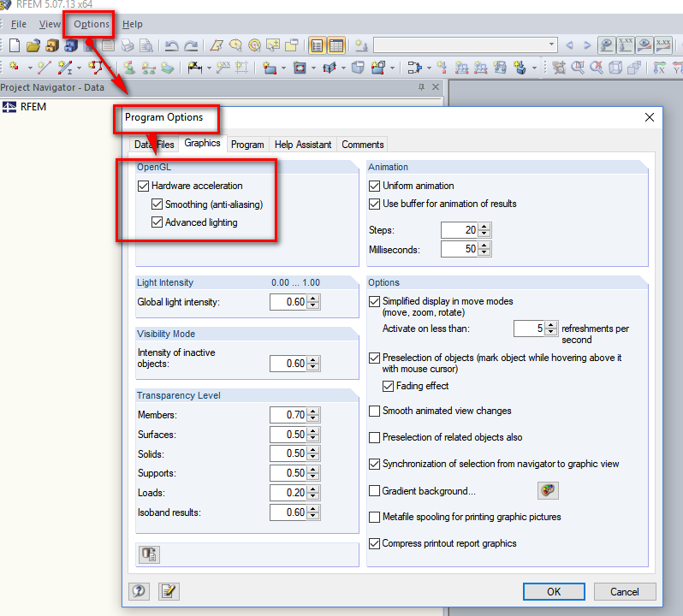This screenshot has width=683, height=616.
Task: Decrease the Global light intensity spinner
Action: pos(313,305)
